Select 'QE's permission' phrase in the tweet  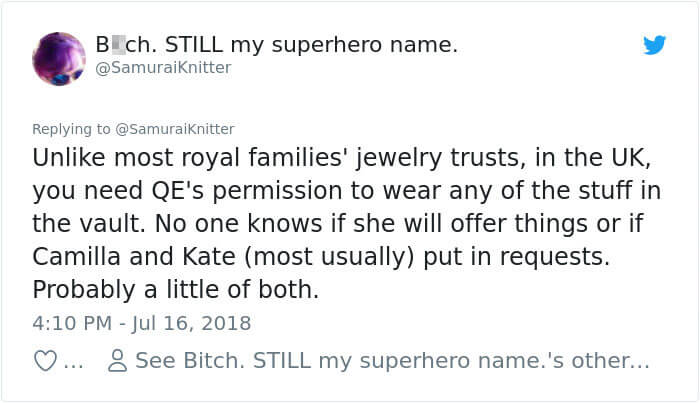[247, 191]
